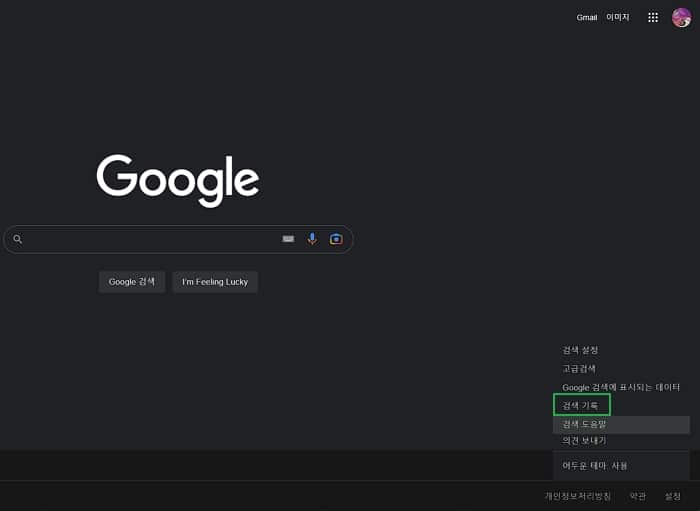The height and width of the screenshot is (511, 700).
Task: Open the Google apps grid icon
Action: (653, 17)
